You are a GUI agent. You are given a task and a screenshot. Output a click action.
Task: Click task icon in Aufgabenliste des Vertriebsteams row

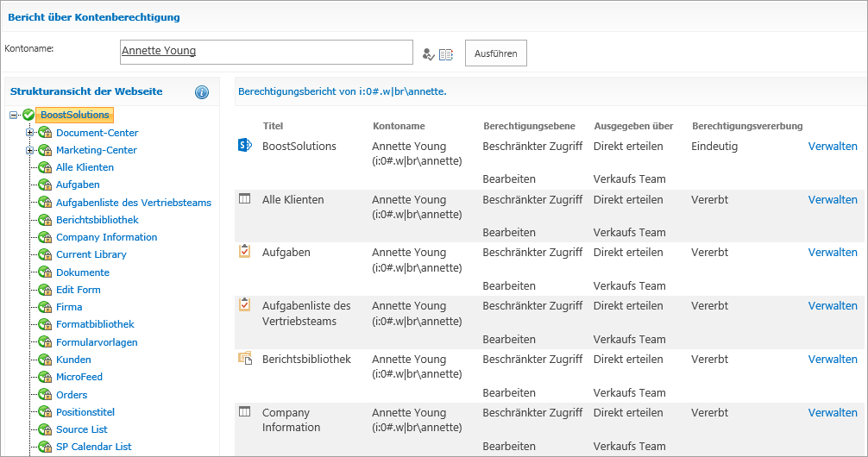pyautogui.click(x=245, y=304)
